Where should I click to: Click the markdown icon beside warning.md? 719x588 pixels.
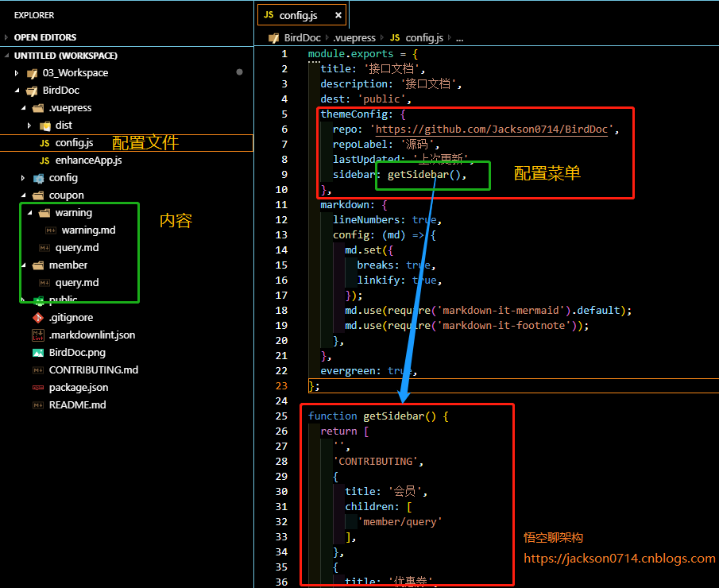51,230
